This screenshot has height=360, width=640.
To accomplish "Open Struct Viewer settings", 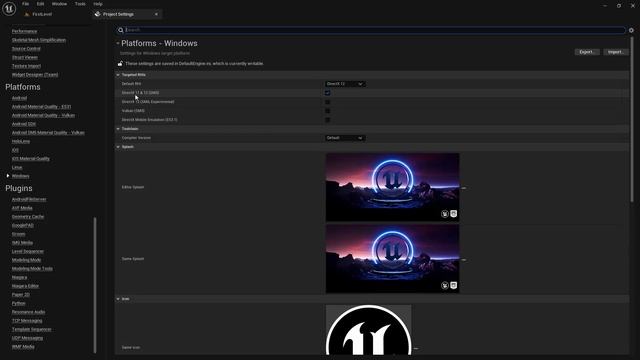I will pos(25,58).
